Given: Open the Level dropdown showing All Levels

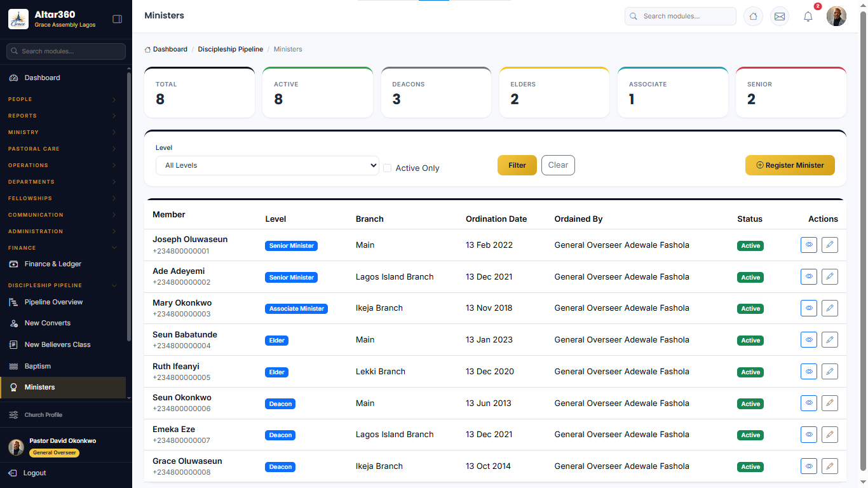Looking at the screenshot, I should point(268,165).
